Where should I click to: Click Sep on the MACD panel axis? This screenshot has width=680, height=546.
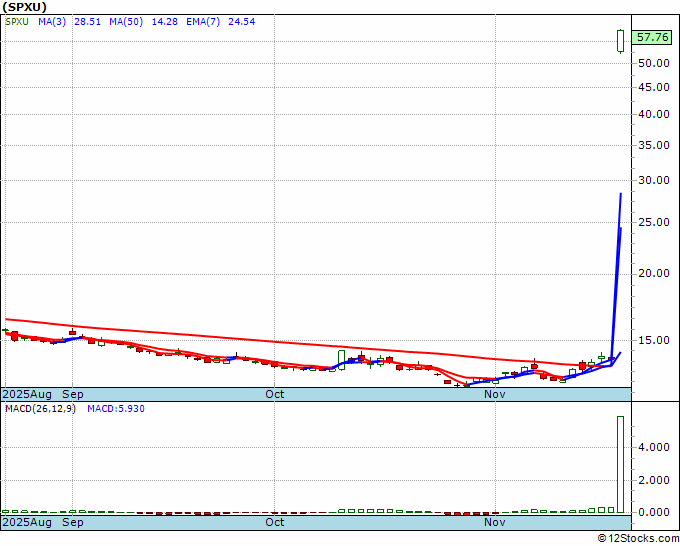point(73,522)
